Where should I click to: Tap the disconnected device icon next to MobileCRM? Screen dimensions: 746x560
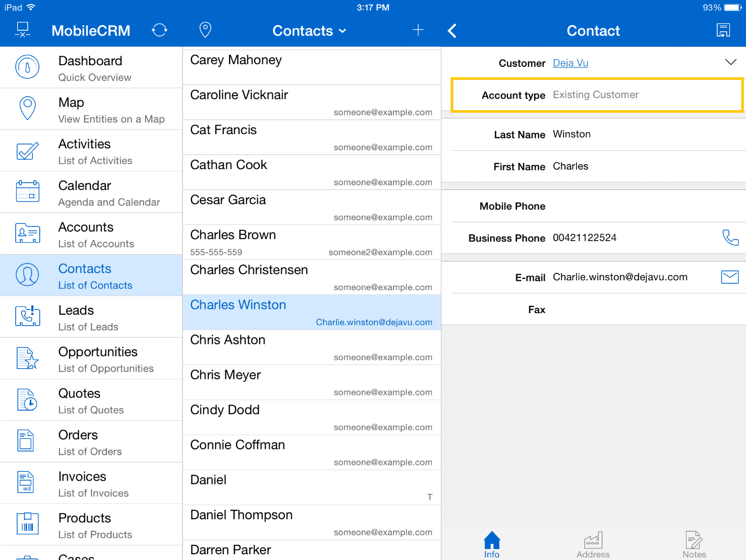pos(22,30)
